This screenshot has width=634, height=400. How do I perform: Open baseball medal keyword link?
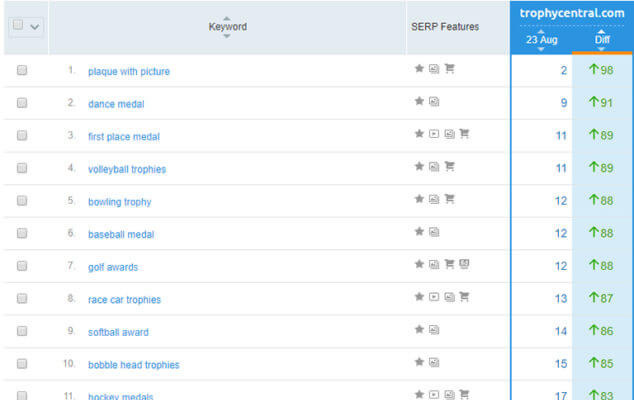pyautogui.click(x=121, y=235)
